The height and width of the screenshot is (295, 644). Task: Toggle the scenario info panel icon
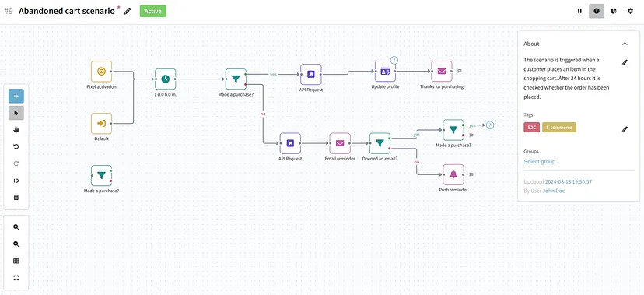597,11
